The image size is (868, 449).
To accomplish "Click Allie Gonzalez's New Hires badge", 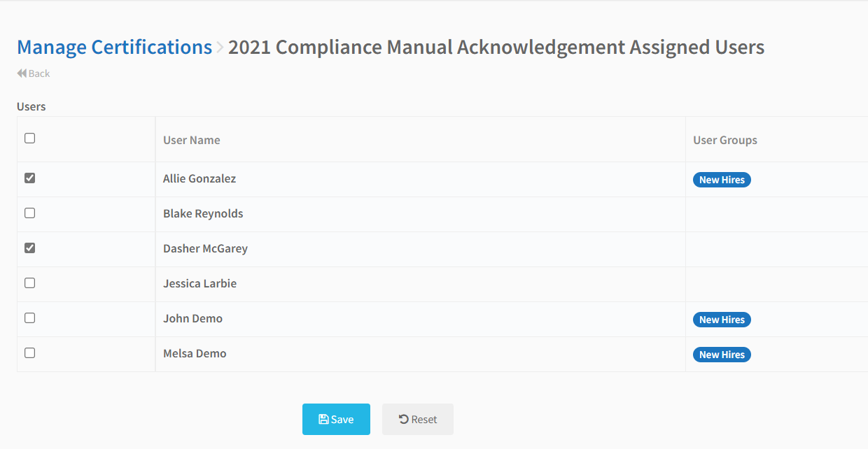I will (722, 180).
